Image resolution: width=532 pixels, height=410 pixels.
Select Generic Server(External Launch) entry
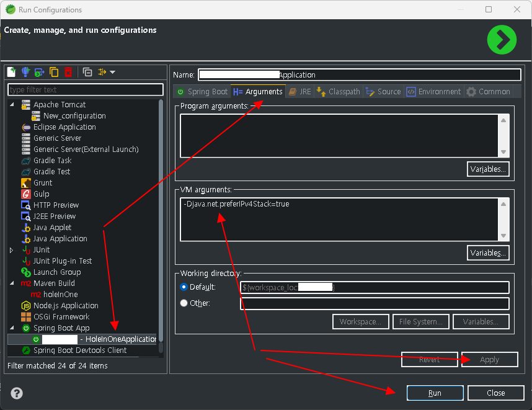point(86,149)
